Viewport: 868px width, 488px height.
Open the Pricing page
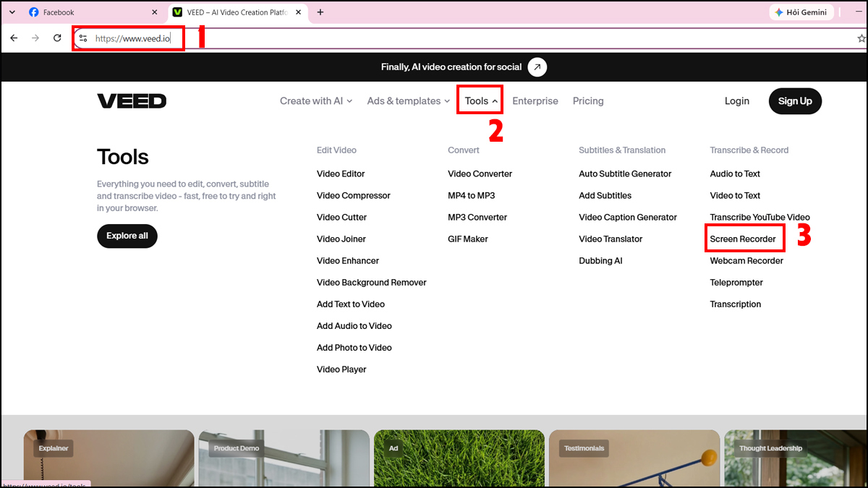point(588,101)
